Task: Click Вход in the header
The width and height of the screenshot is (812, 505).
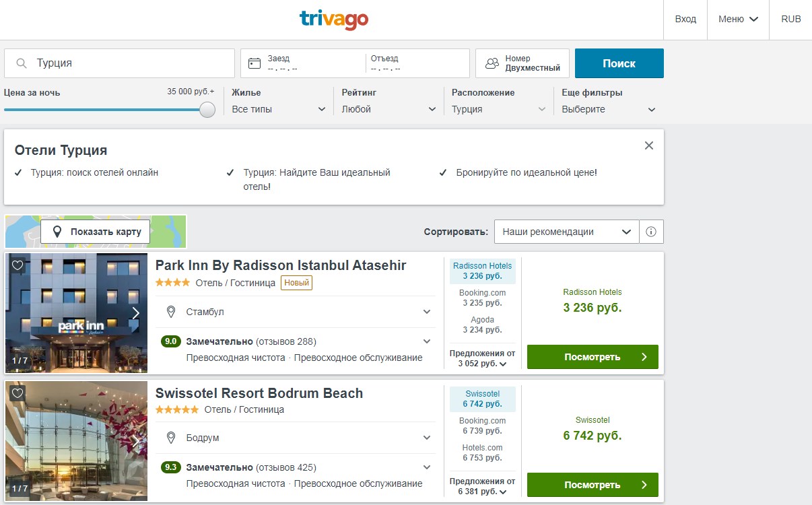Action: 685,19
